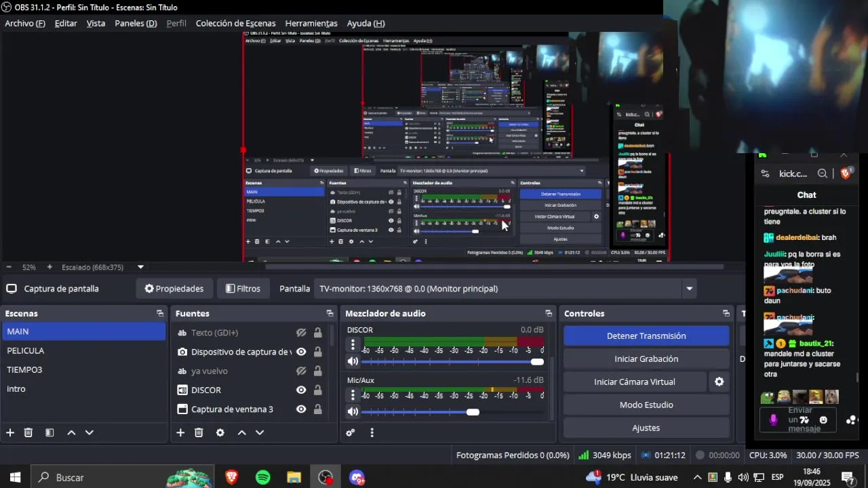
Task: Launch Brave browser from taskbar
Action: point(231,477)
